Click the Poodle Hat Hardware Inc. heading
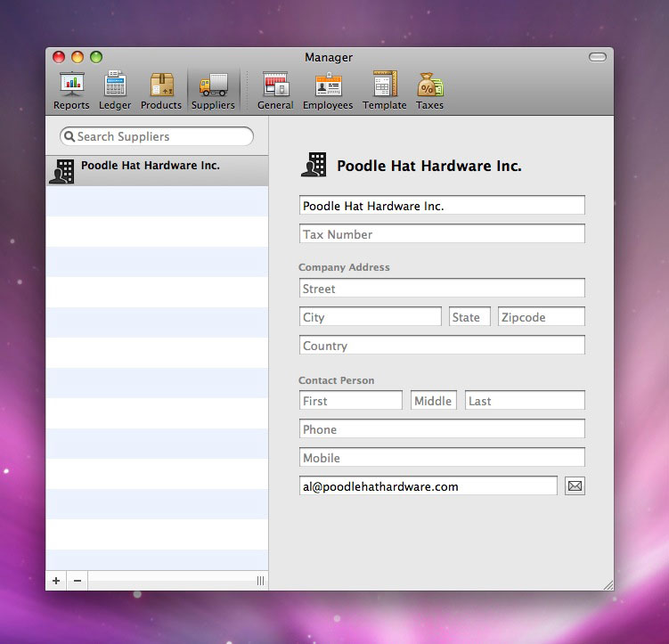 tap(429, 166)
